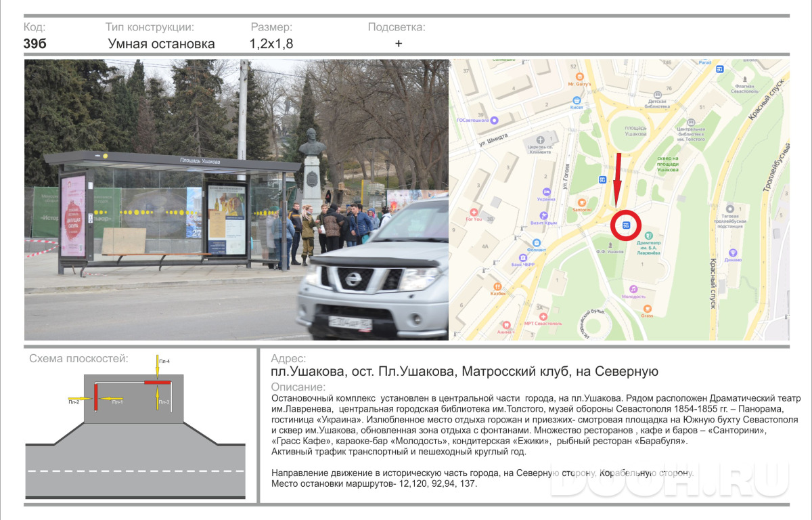
Task: Select the Пл-4 label in the scheme
Action: point(164,362)
